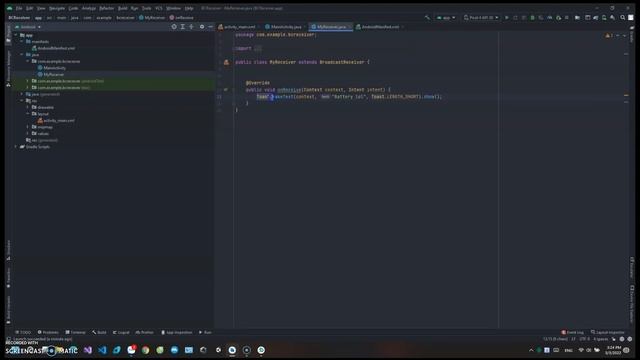Click the warning indicator in editor corner
This screenshot has height=360, width=640.
click(x=609, y=36)
